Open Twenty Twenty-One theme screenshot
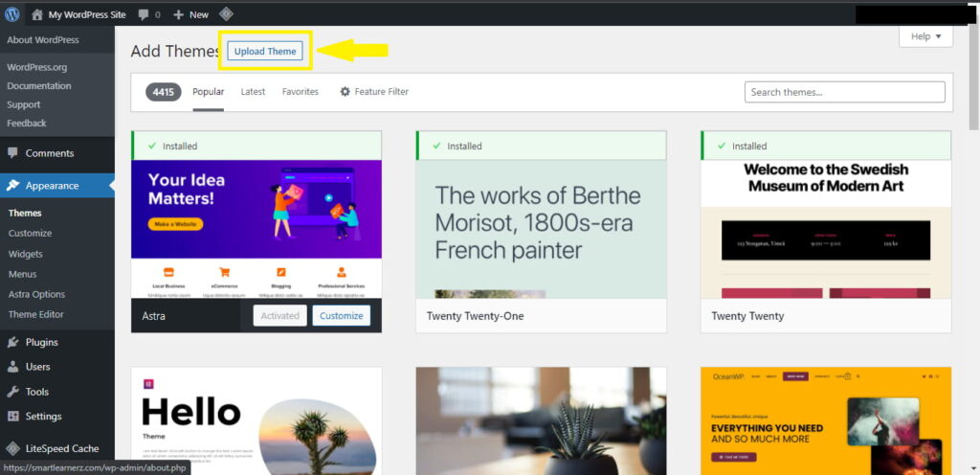 (542, 229)
